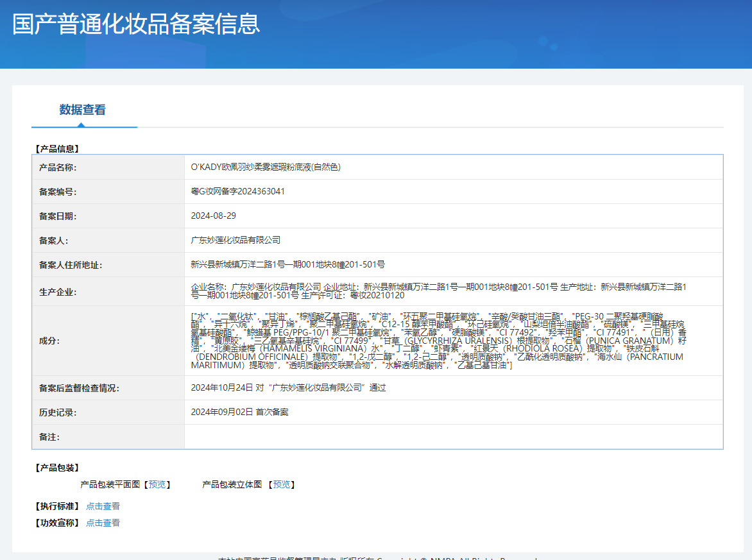Select filing number 粤G妆网备字2024363041
The width and height of the screenshot is (752, 560).
tap(238, 191)
